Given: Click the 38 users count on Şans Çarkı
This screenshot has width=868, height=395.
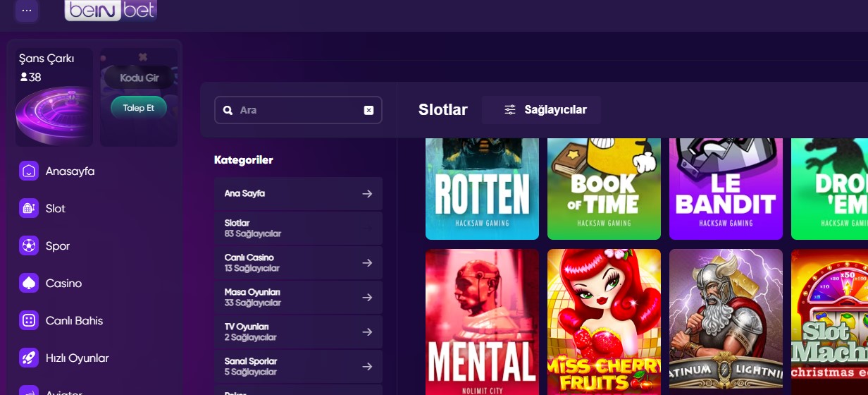Looking at the screenshot, I should coord(30,78).
